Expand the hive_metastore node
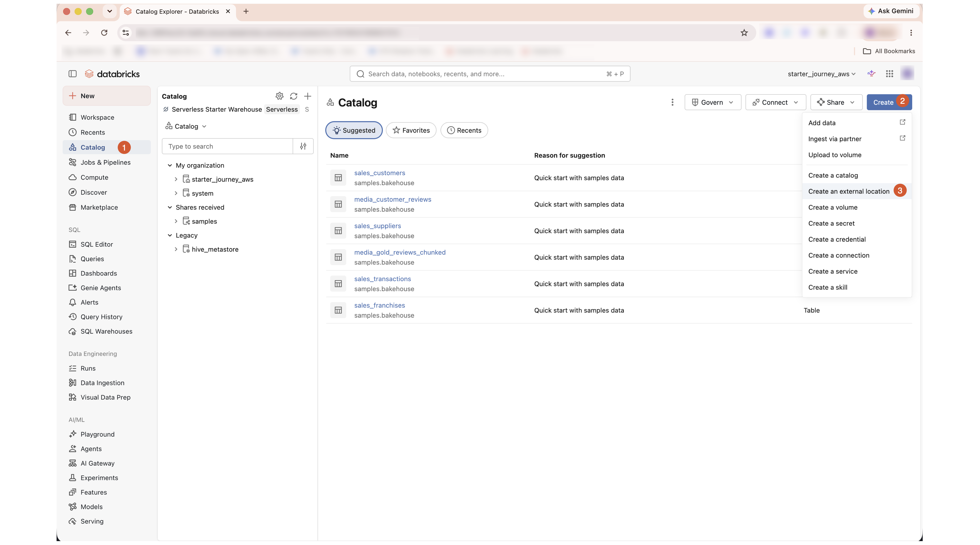The height and width of the screenshot is (545, 980). (x=176, y=249)
